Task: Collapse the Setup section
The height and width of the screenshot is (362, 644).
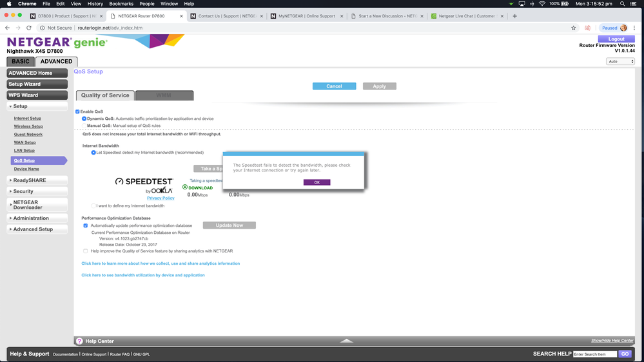Action: point(37,106)
